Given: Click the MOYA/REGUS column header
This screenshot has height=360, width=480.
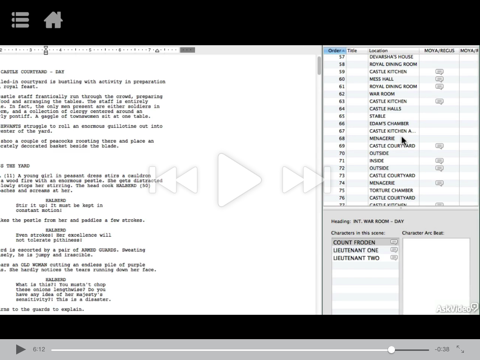Looking at the screenshot, I should point(439,51).
